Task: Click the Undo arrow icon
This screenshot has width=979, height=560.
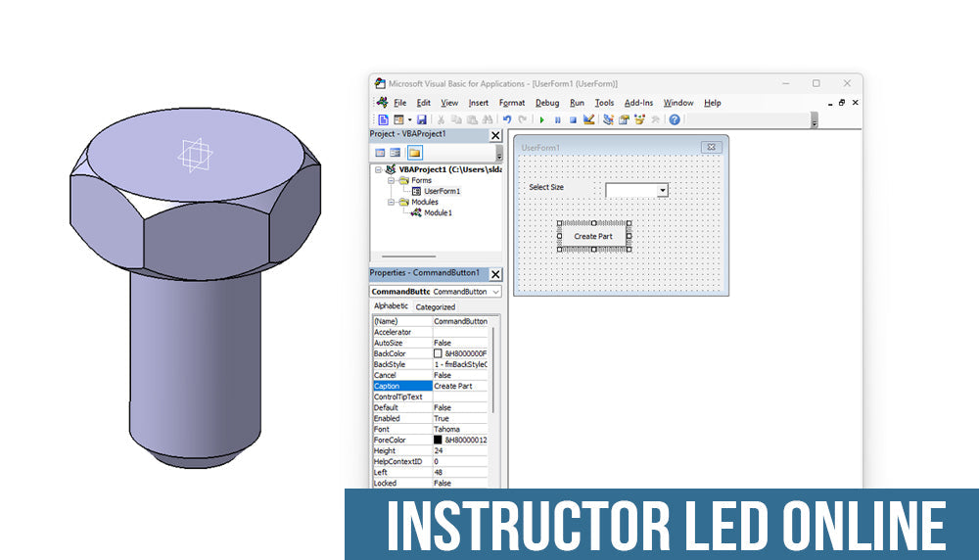Action: click(x=507, y=119)
